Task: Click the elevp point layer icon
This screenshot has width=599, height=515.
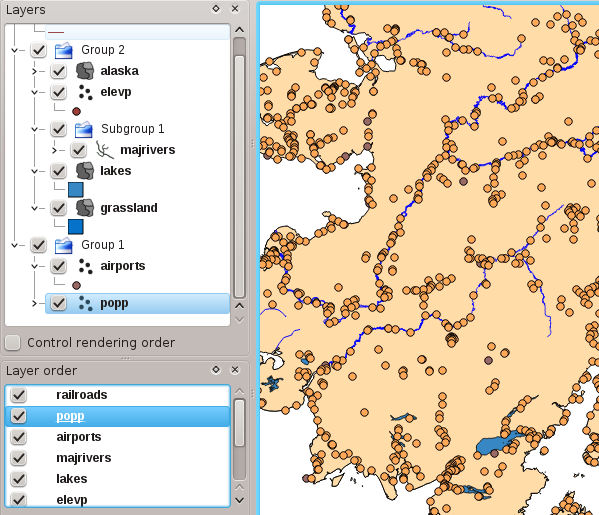Action: point(85,92)
